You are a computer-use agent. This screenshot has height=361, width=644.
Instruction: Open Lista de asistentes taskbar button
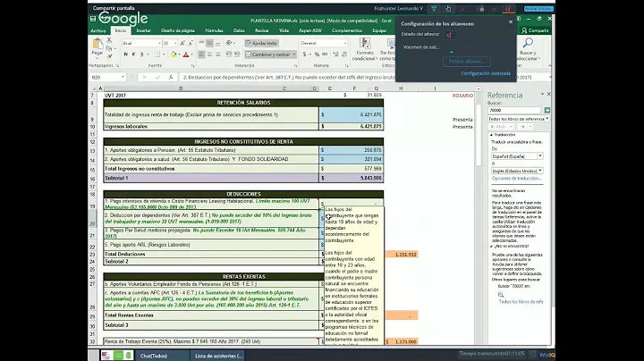pyautogui.click(x=218, y=356)
